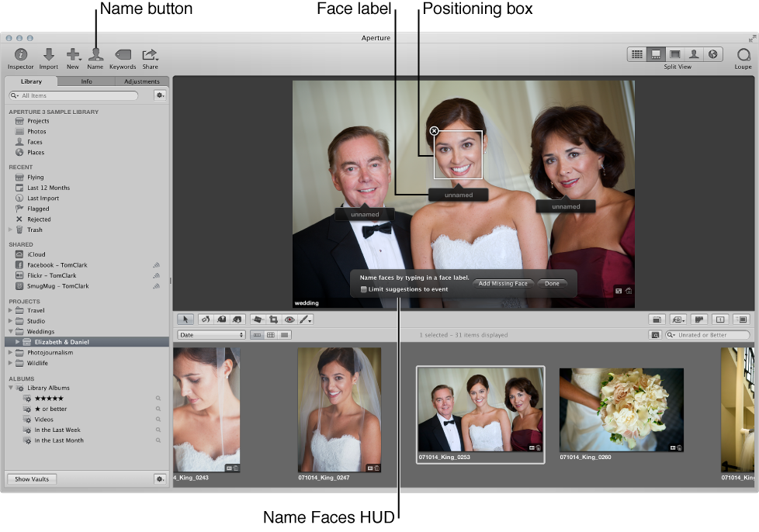This screenshot has height=532, width=759.
Task: Collapse the Library Albums folder
Action: coord(11,388)
